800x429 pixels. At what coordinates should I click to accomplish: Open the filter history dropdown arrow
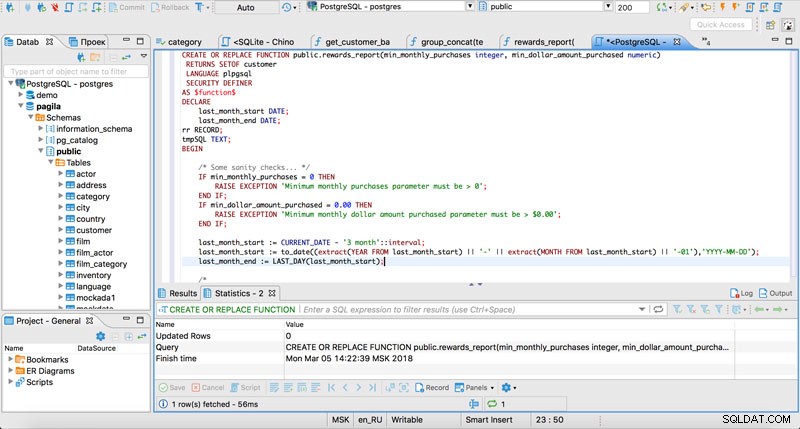(642, 310)
